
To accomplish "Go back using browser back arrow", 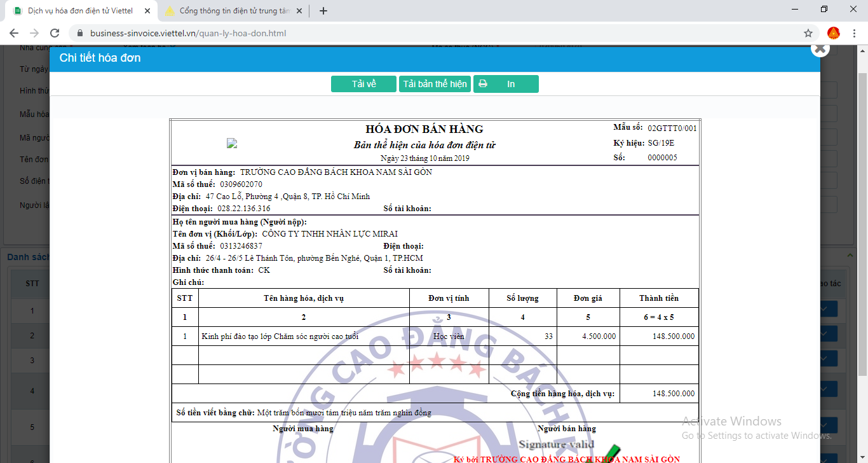I will click(14, 33).
